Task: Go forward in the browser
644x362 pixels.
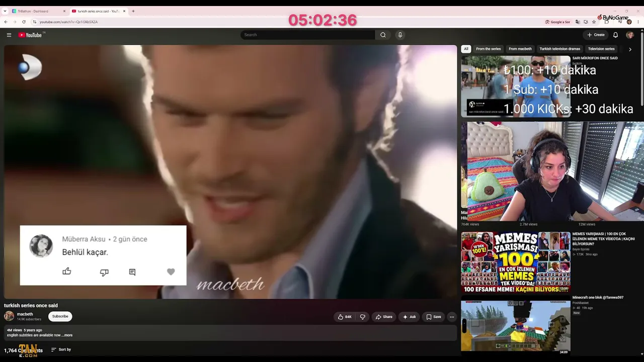Action: pyautogui.click(x=15, y=22)
